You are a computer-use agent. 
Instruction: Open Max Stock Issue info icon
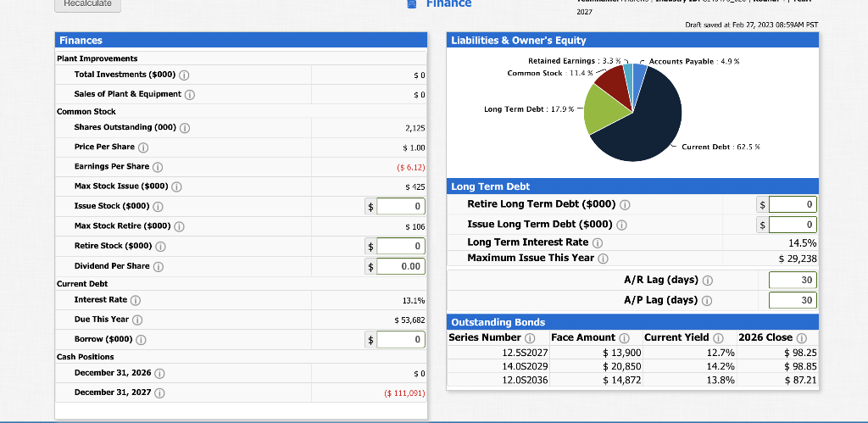pyautogui.click(x=176, y=186)
